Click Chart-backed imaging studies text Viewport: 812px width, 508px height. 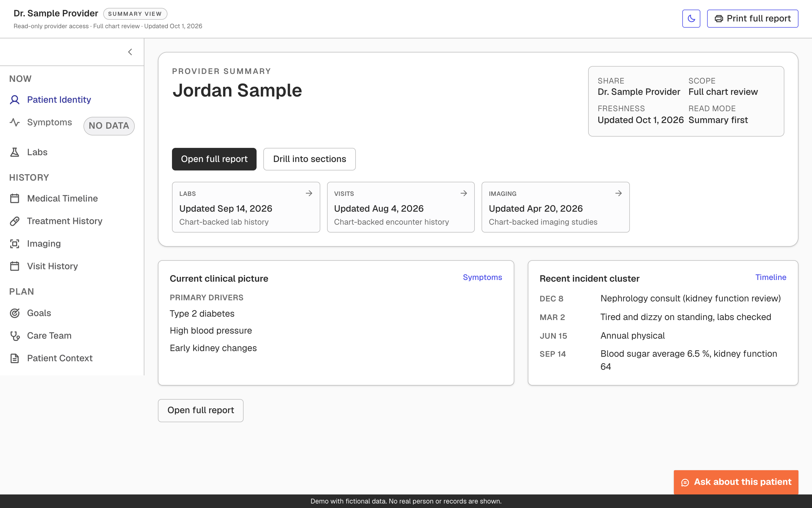coord(543,222)
